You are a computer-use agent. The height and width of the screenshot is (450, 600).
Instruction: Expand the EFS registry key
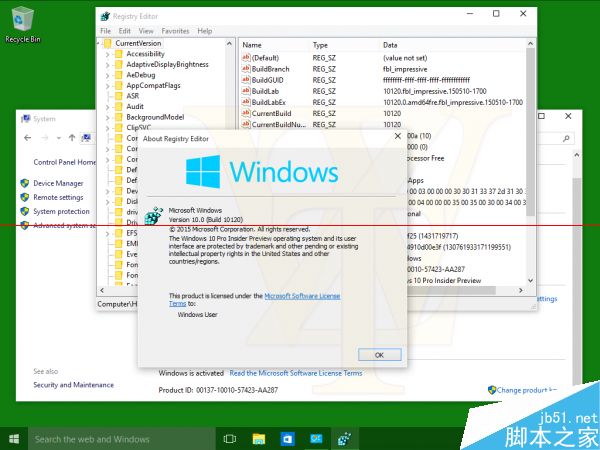[x=108, y=233]
